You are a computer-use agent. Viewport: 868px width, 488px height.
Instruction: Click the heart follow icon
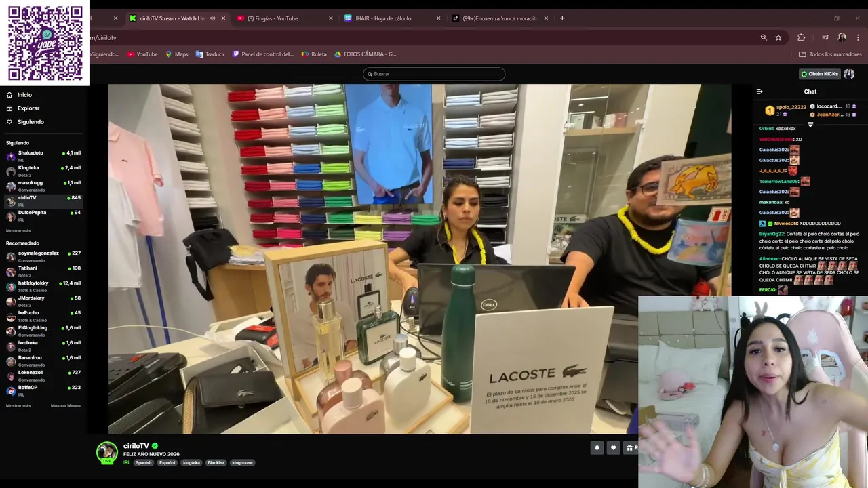coord(613,447)
